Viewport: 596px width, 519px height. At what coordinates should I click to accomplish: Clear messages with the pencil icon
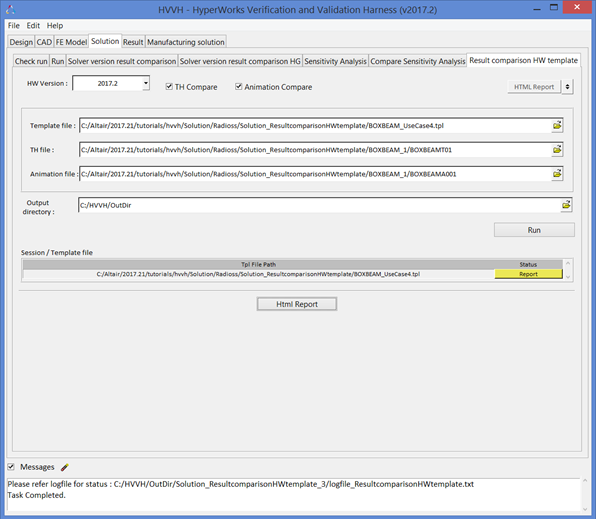tap(65, 467)
